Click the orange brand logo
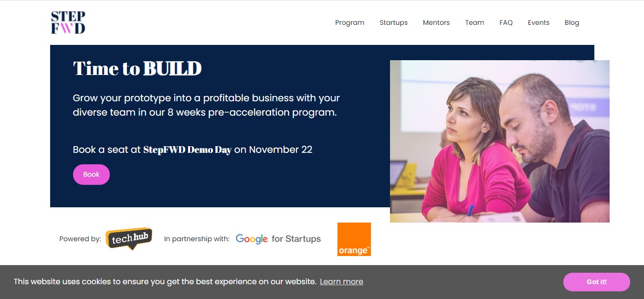This screenshot has width=644, height=299. pyautogui.click(x=354, y=239)
